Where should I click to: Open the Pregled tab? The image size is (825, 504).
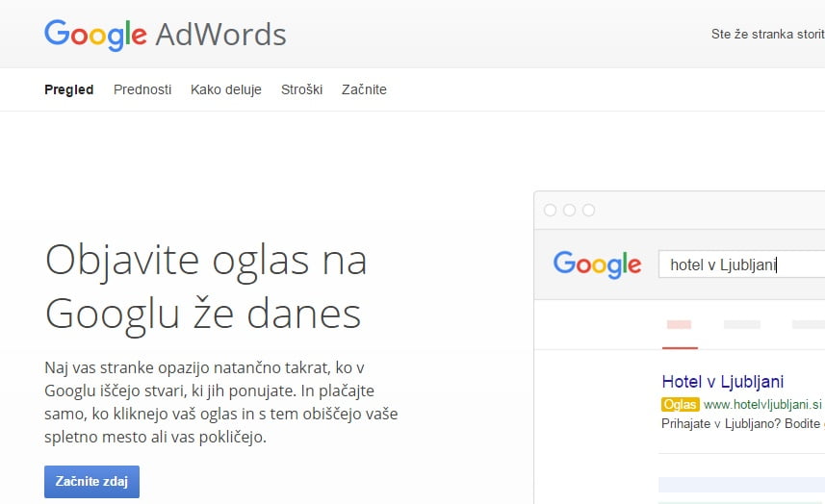(68, 89)
